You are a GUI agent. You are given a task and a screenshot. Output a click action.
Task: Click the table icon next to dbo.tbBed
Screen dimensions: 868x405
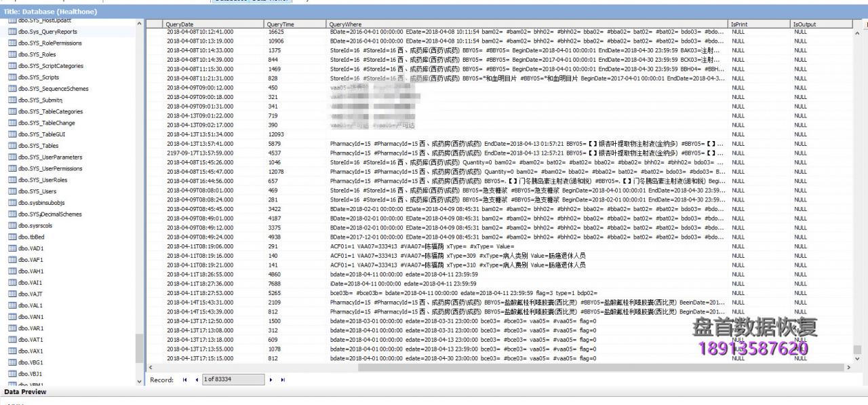point(12,237)
